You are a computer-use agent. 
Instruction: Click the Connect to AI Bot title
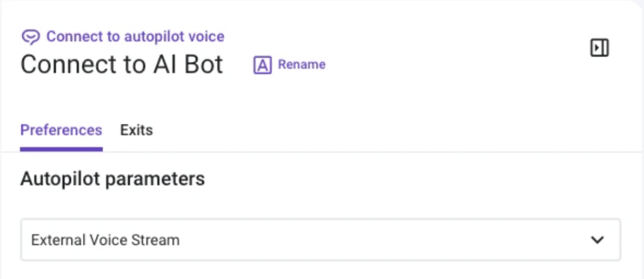[x=122, y=64]
